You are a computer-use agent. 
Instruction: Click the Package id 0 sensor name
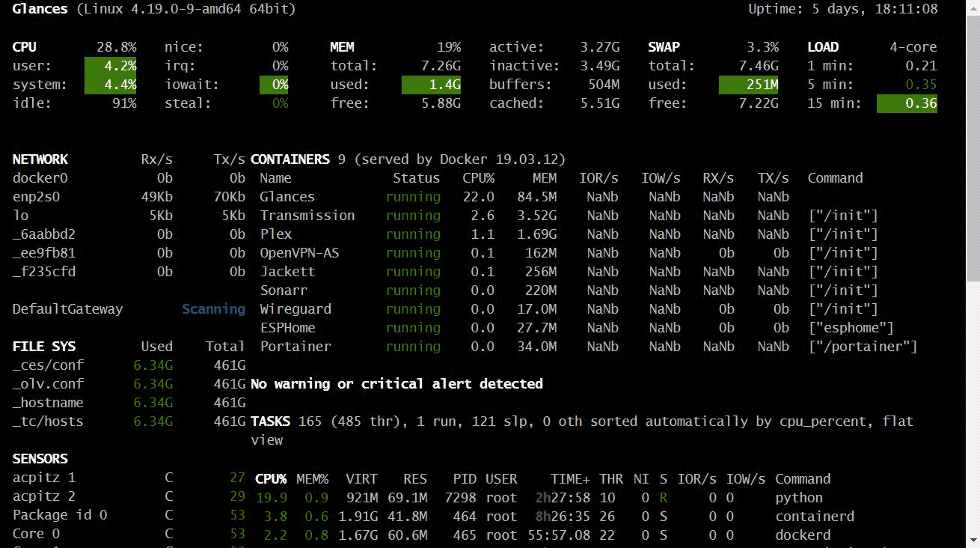coord(60,515)
